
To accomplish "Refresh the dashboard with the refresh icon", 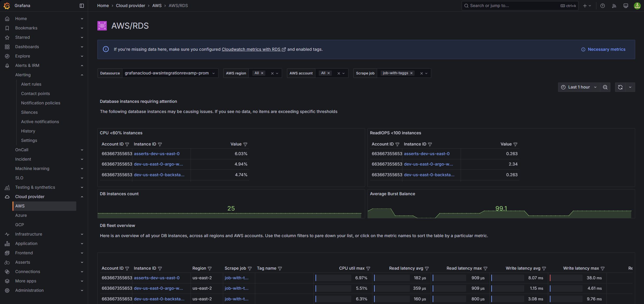I will (620, 87).
